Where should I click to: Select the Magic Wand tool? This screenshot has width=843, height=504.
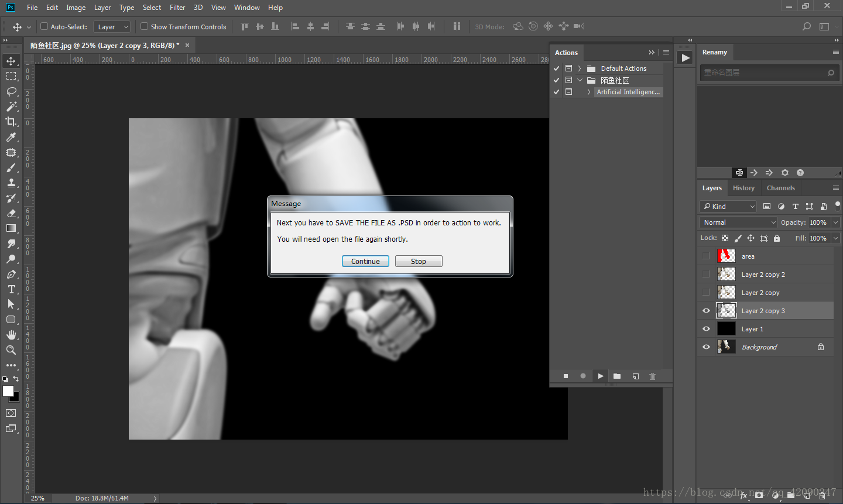(11, 107)
